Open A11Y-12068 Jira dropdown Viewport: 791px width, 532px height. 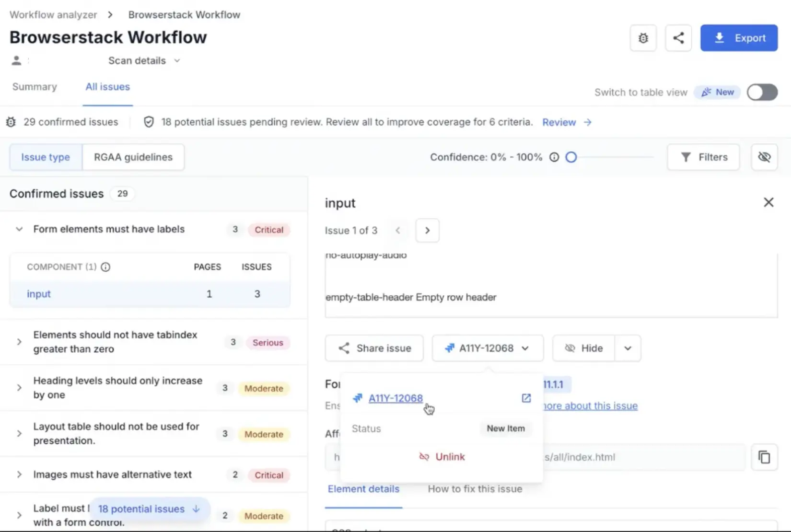[488, 348]
